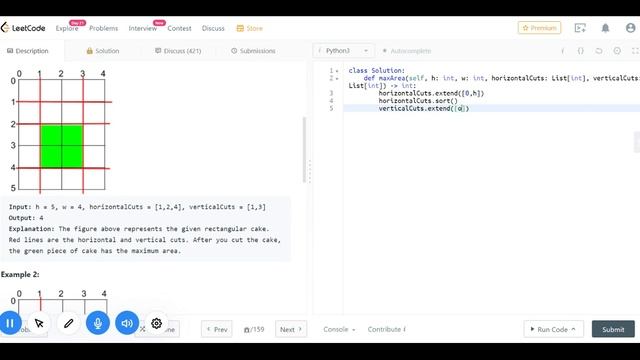Open the Discuss page in navbar
This screenshot has width=640, height=360.
coord(213,28)
